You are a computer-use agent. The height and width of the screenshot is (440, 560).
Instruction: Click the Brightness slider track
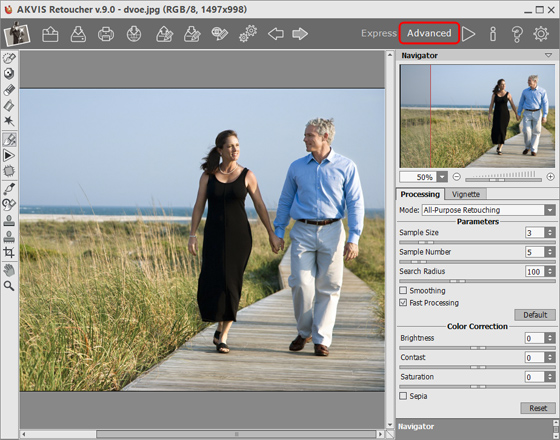tap(478, 348)
